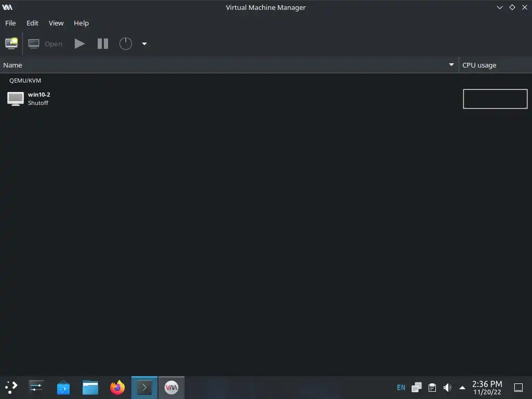Image resolution: width=532 pixels, height=399 pixels.
Task: Switch to the Konsole terminal taskbar entry
Action: (x=144, y=388)
